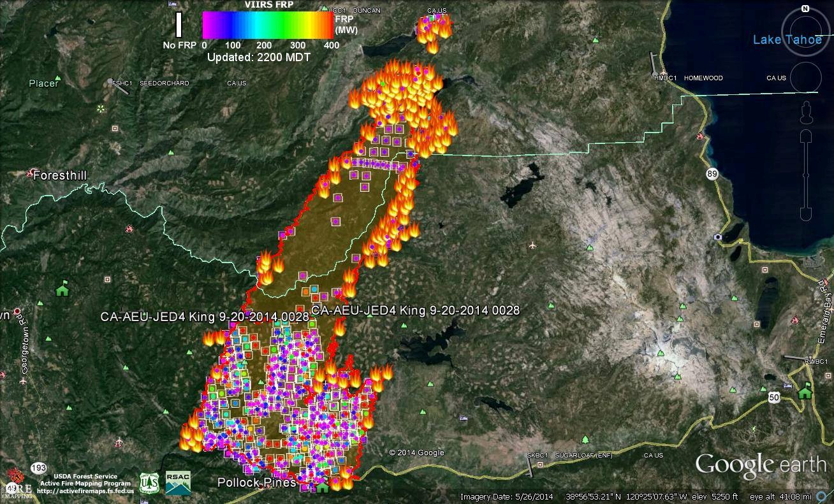Screen dimensions: 834x504
Task: Click the middle of the zoom slider track
Action: 806,175
